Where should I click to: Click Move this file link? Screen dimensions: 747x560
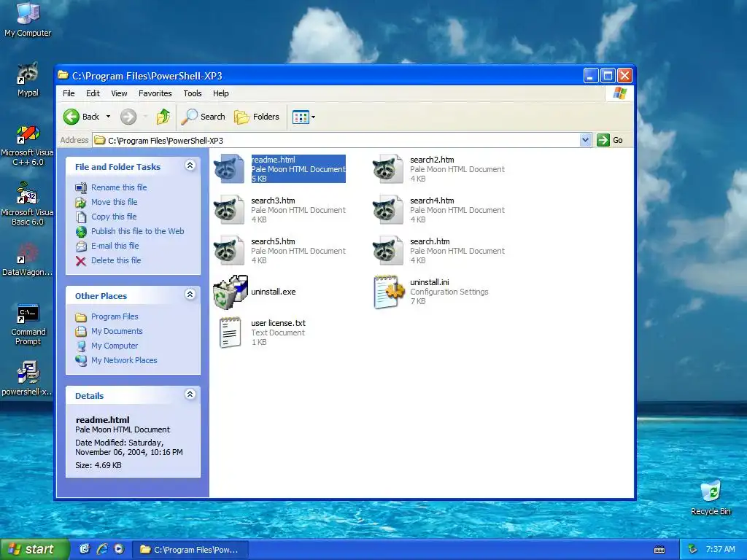tap(115, 202)
